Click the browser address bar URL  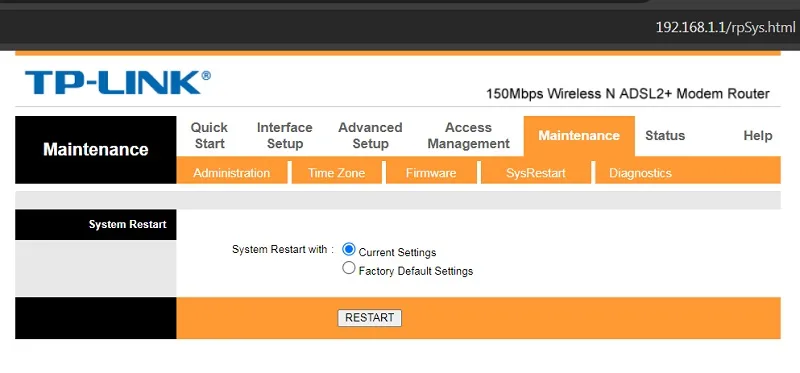[725, 28]
